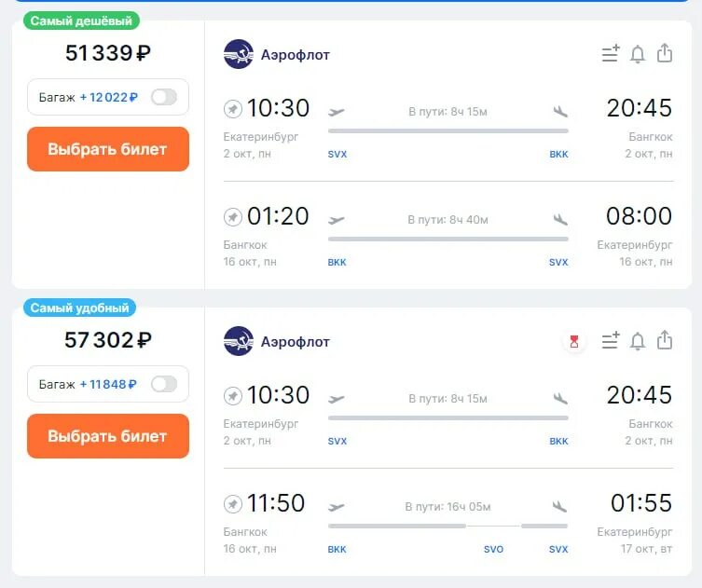Viewport: 702px width, 588px height.
Task: Click the 16ч 05м route bar with the SVO stop
Action: (447, 526)
